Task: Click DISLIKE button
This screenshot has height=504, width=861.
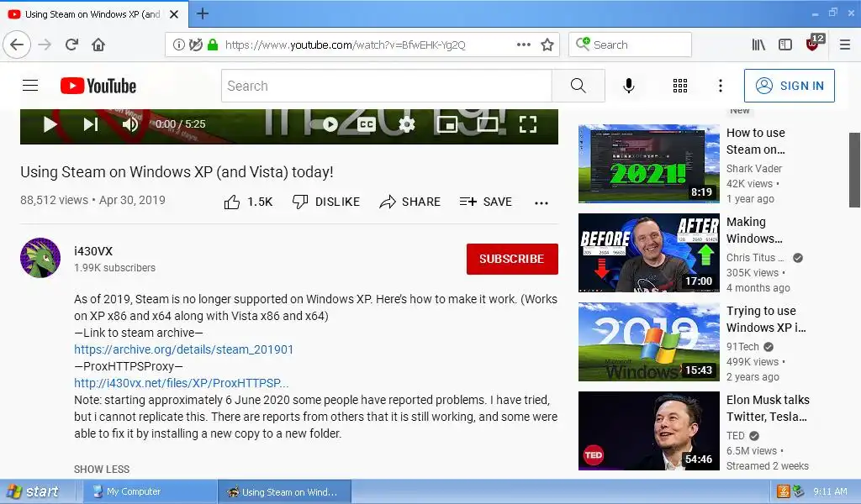Action: tap(326, 202)
